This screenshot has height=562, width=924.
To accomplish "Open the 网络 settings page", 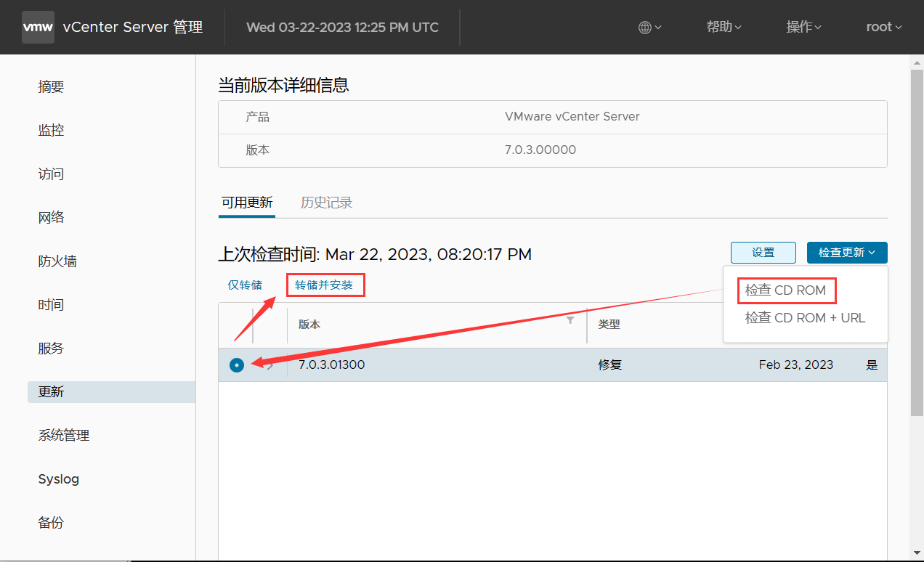I will click(x=51, y=217).
